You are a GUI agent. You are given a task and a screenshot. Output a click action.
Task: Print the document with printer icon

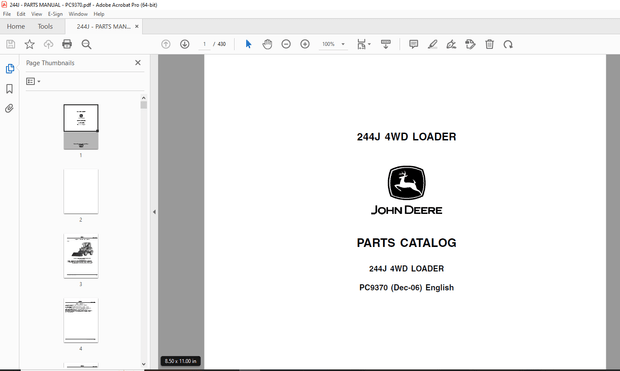[x=67, y=44]
